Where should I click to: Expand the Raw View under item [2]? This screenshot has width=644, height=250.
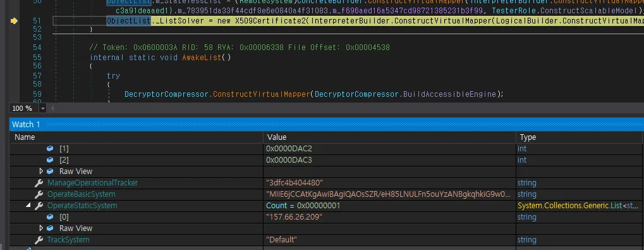point(40,171)
